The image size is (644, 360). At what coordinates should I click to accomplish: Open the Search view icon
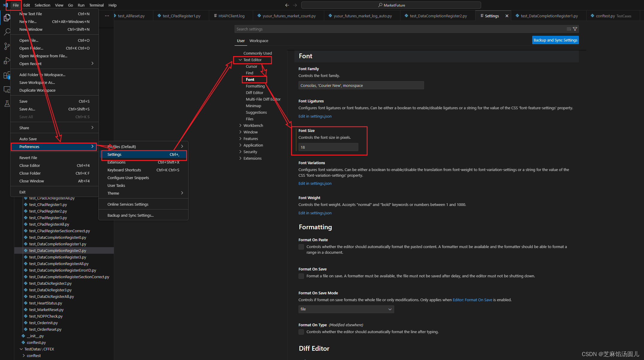[7, 32]
